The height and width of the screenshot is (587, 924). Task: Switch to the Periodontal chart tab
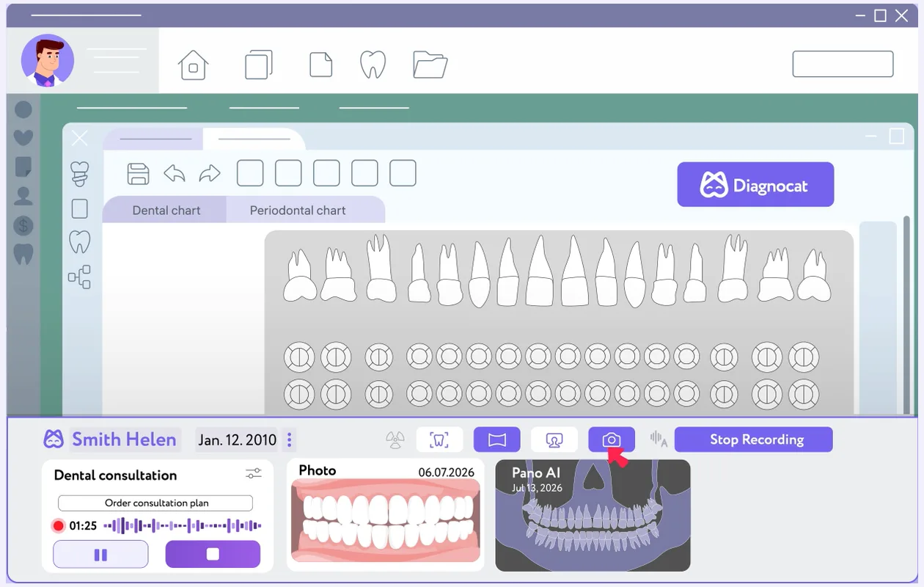pyautogui.click(x=298, y=210)
